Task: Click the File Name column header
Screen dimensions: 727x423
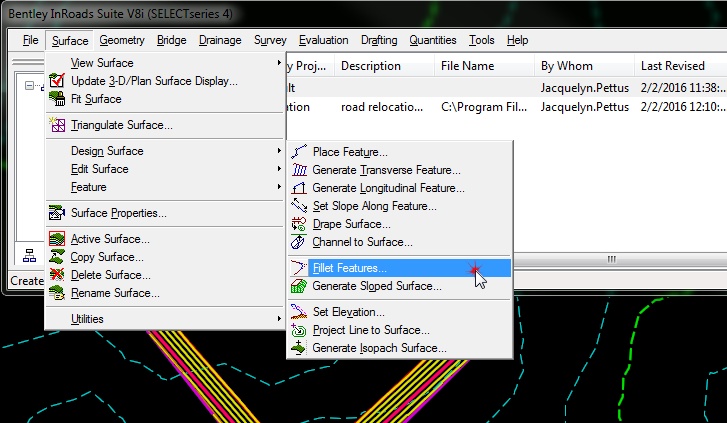Action: coord(484,66)
